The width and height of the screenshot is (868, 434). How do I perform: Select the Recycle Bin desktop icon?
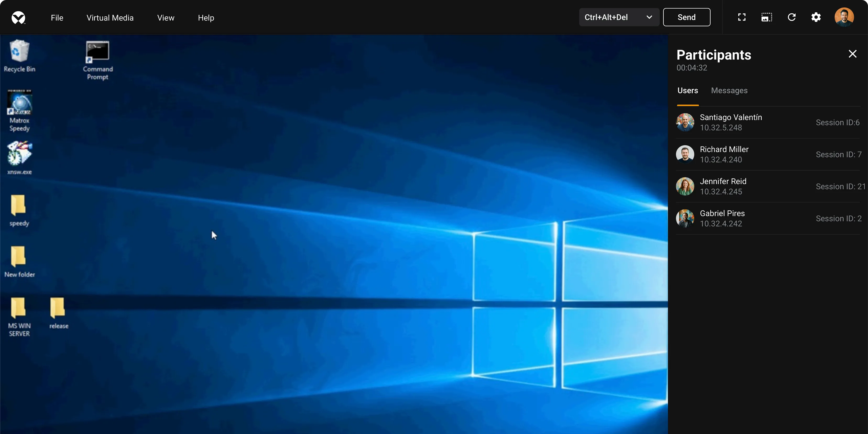pyautogui.click(x=19, y=56)
